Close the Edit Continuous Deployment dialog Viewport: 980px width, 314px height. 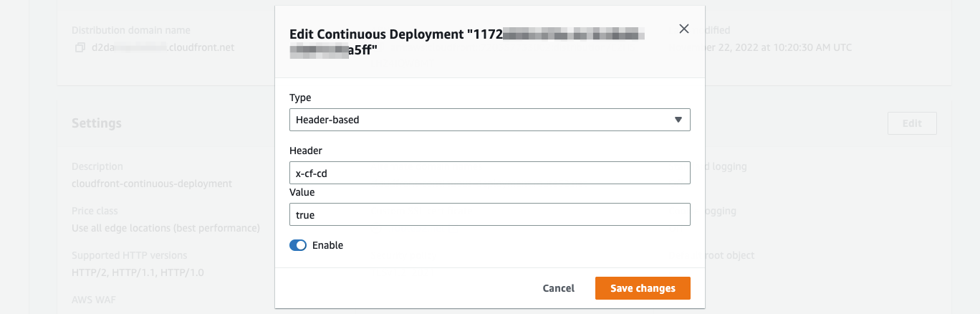pos(683,29)
